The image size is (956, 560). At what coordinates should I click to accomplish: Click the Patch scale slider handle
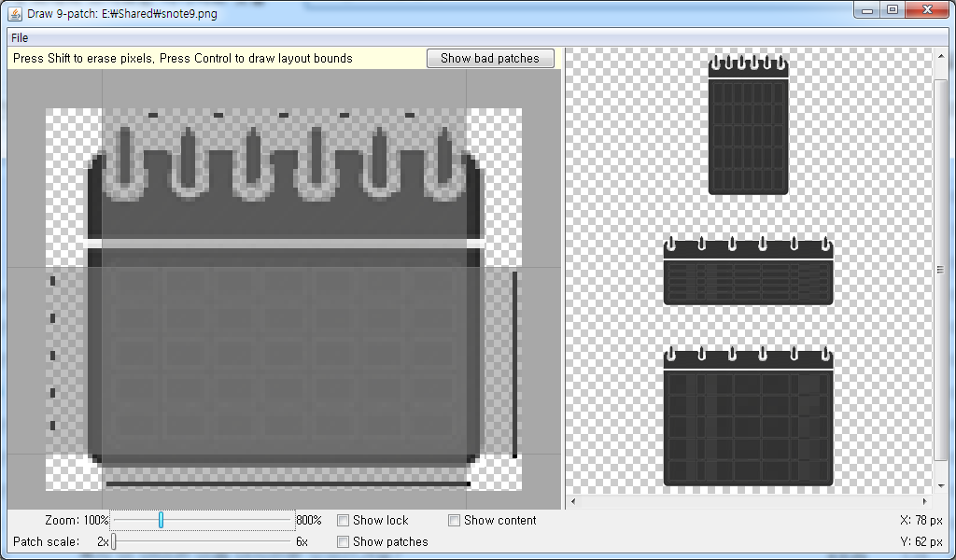tap(114, 541)
